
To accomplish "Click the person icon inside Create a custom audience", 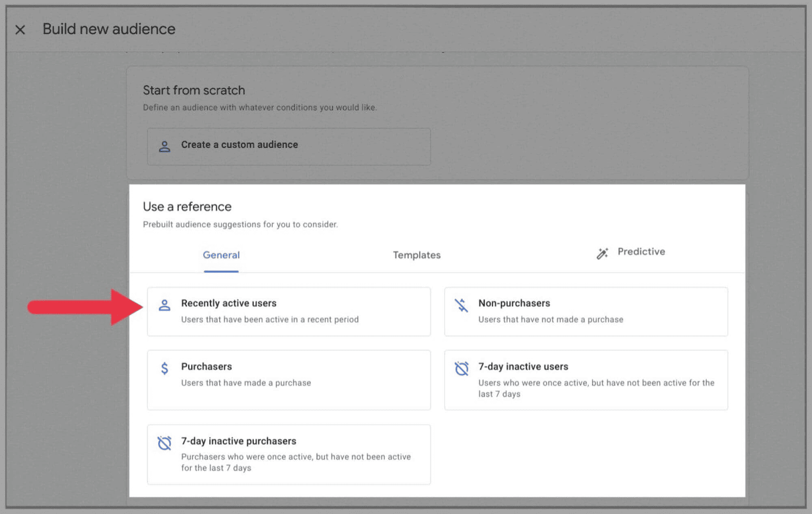I will [x=164, y=146].
